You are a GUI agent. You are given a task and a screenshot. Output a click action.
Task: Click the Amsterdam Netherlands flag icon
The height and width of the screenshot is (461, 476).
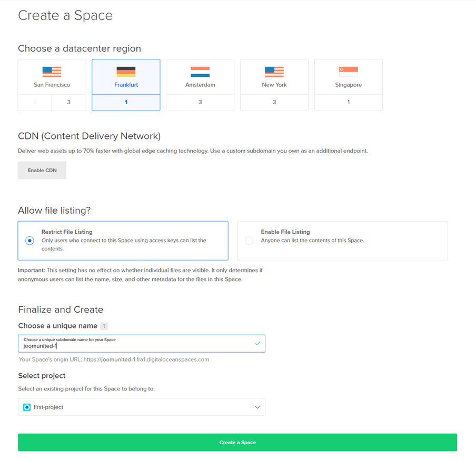click(200, 72)
